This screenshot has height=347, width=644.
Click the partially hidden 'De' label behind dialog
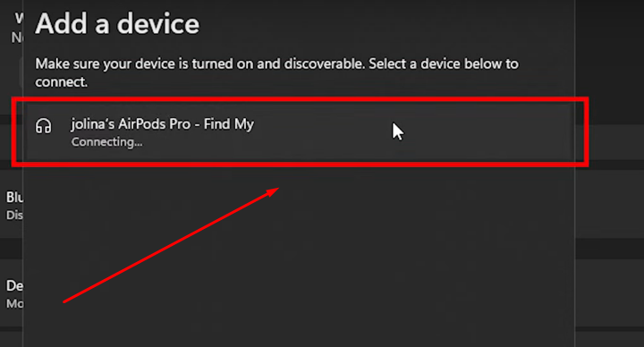pyautogui.click(x=14, y=286)
